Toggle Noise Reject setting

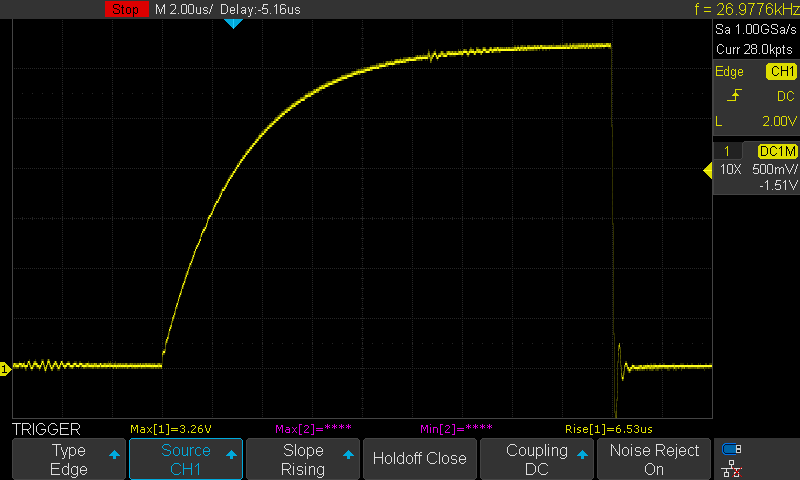coord(654,459)
